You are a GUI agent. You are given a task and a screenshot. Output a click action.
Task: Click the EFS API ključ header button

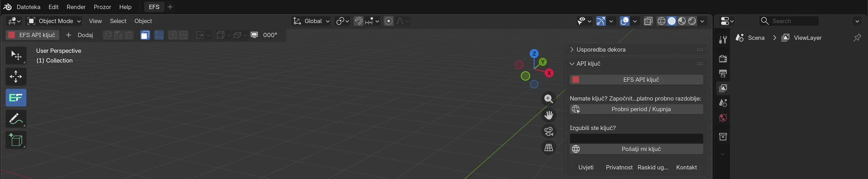tap(33, 35)
